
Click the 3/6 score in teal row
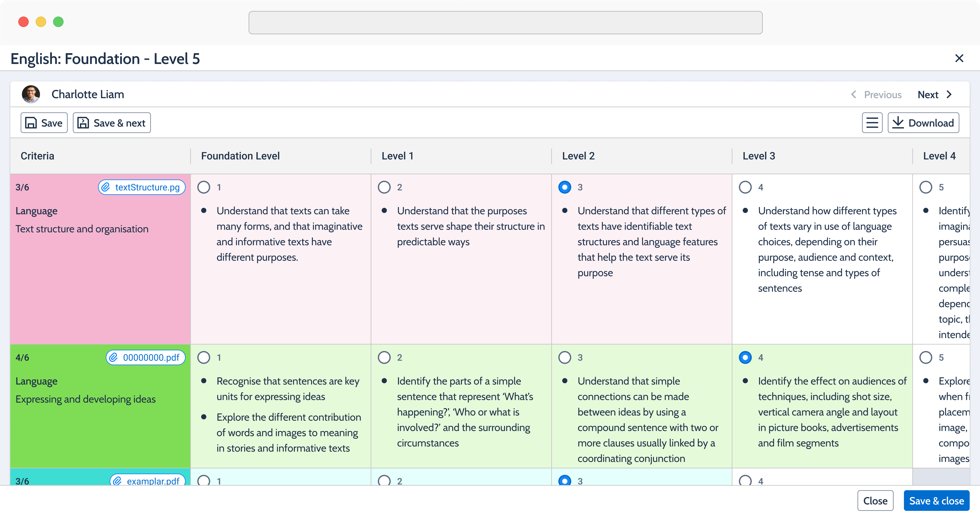[x=22, y=481]
